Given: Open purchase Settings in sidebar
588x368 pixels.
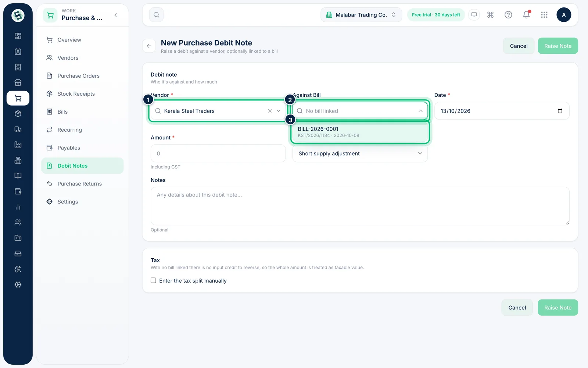Looking at the screenshot, I should pyautogui.click(x=82, y=202).
